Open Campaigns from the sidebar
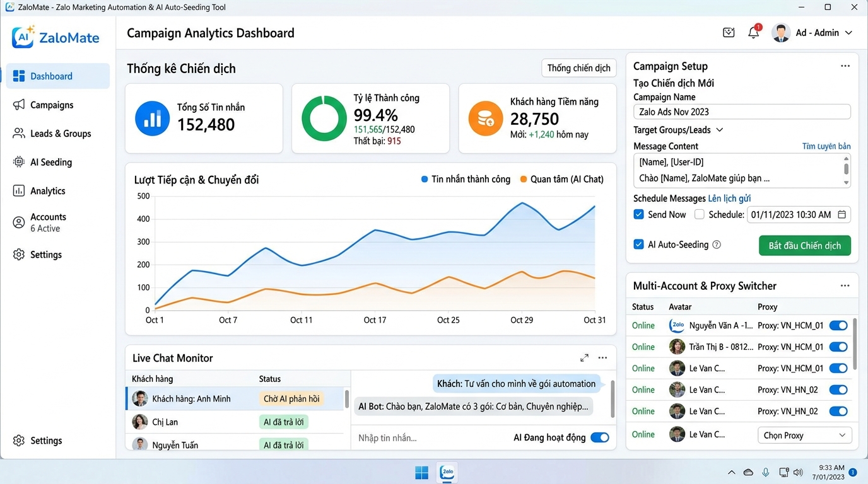Viewport: 868px width, 484px height. 58,105
